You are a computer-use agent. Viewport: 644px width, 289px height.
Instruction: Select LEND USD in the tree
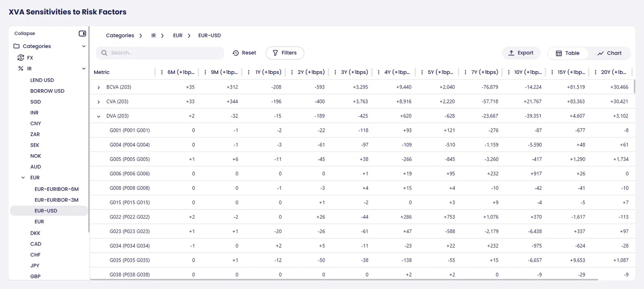[x=42, y=80]
